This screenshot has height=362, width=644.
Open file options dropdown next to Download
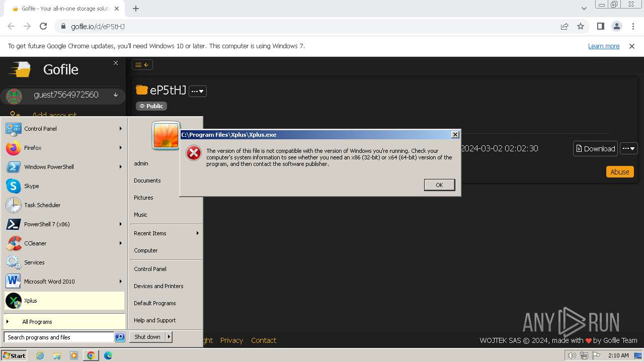point(629,148)
